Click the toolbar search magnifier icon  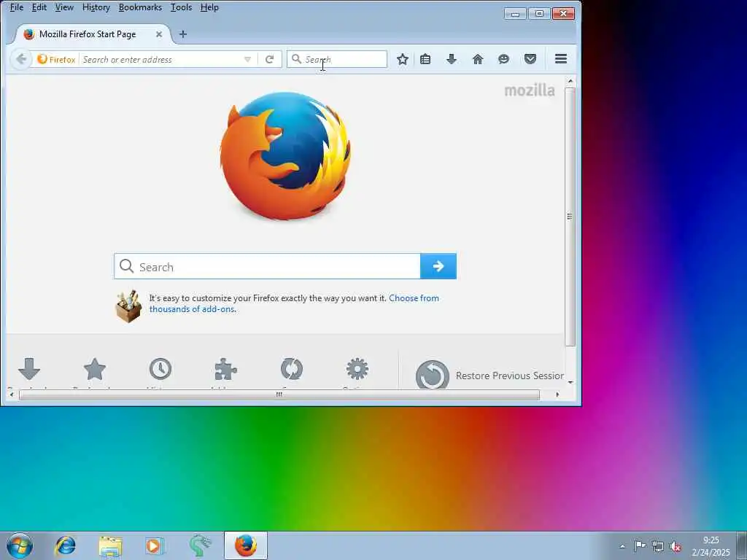296,59
